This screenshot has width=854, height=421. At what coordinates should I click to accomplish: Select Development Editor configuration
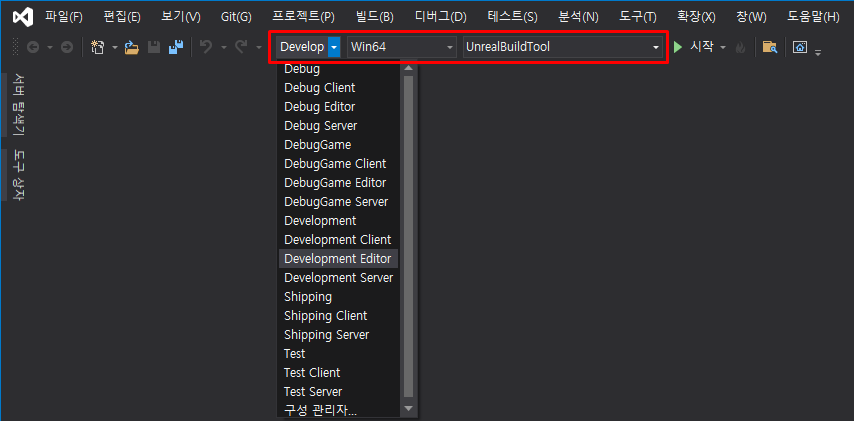(338, 259)
